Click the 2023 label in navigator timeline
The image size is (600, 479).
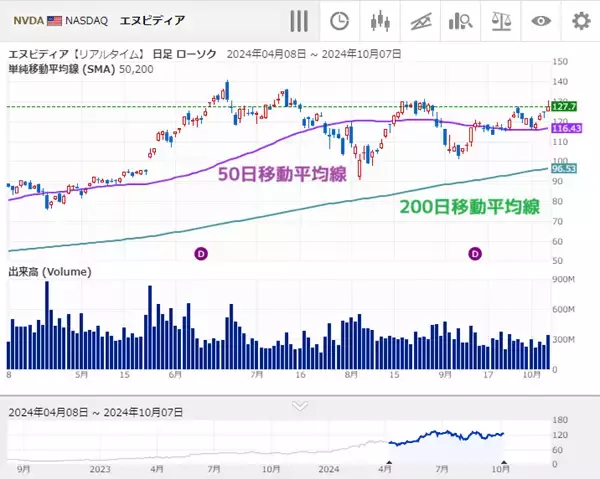(x=99, y=469)
